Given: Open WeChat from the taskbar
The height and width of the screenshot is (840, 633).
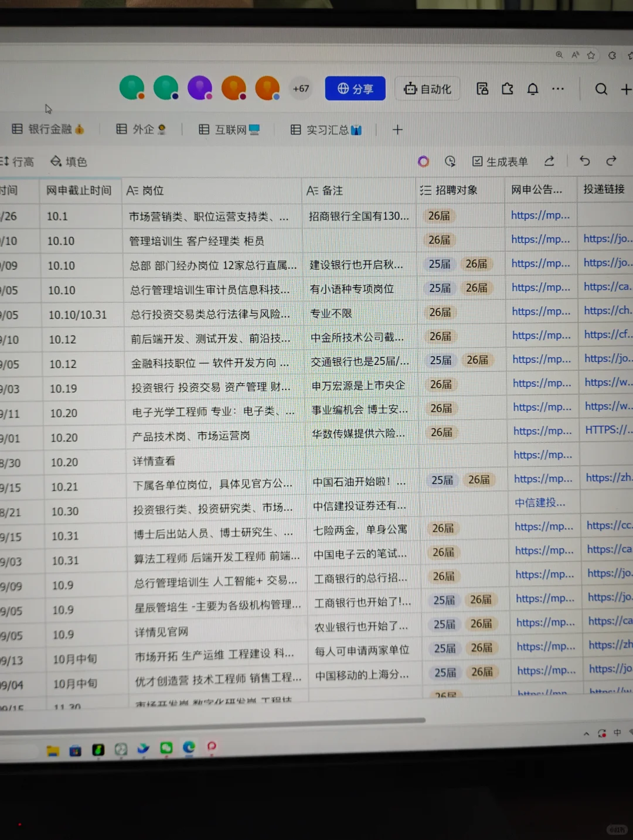Looking at the screenshot, I should coord(166,747).
